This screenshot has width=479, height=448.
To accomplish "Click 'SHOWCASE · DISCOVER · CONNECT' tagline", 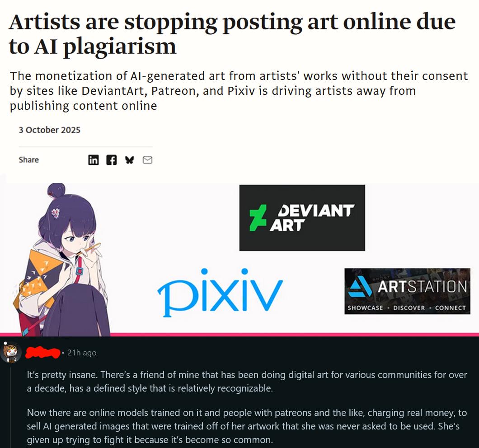I will point(407,308).
